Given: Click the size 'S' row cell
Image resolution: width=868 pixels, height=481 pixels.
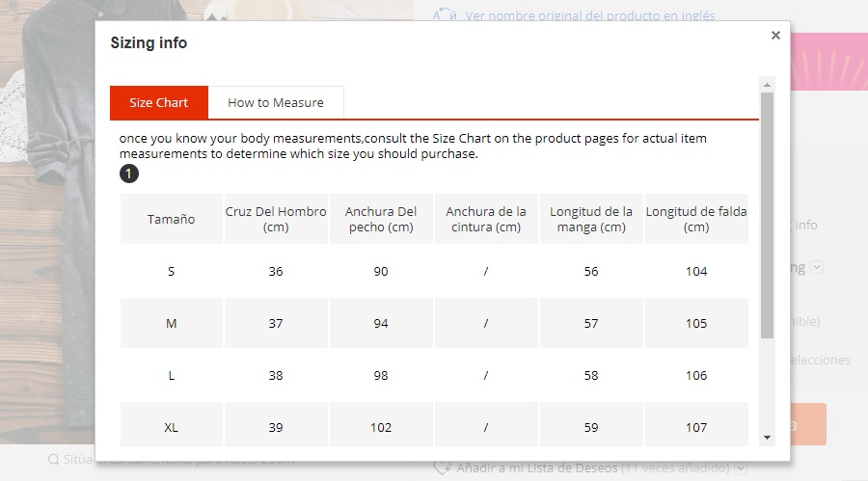Looking at the screenshot, I should point(172,271).
